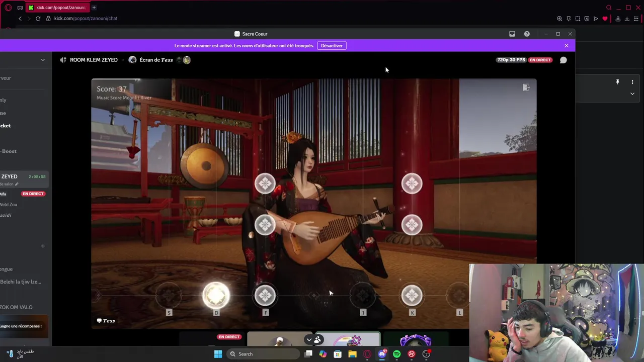Viewport: 644px width, 362px height.
Task: Open OBS Studio from taskbar
Action: coord(426,354)
